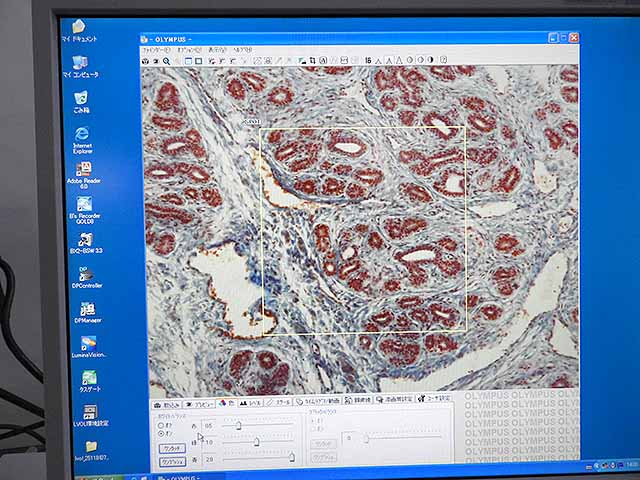Select the white balance Off radio button
The width and height of the screenshot is (640, 480).
(161, 425)
